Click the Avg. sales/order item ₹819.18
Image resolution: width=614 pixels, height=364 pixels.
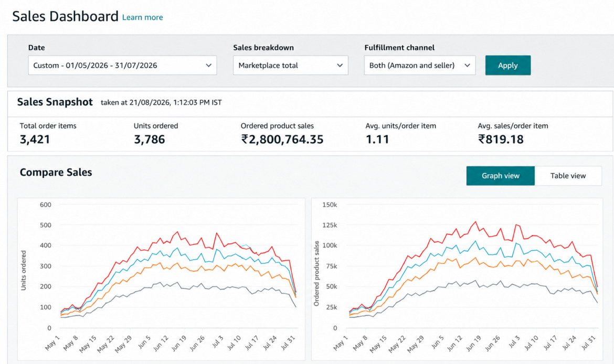501,140
